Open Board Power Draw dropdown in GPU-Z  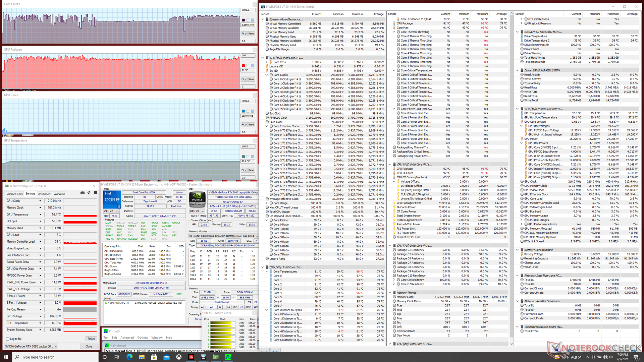point(40,262)
